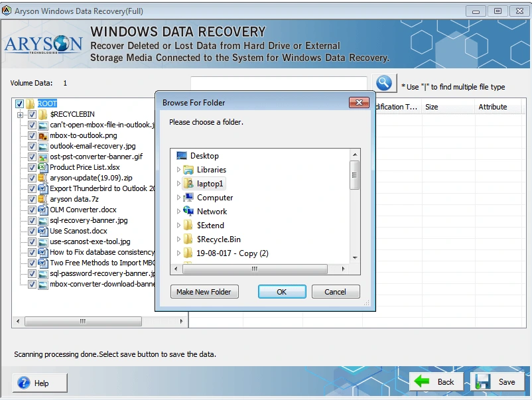Click Product Price List.xlsx Excel icon
Screen dimensions: 532x400
42,167
